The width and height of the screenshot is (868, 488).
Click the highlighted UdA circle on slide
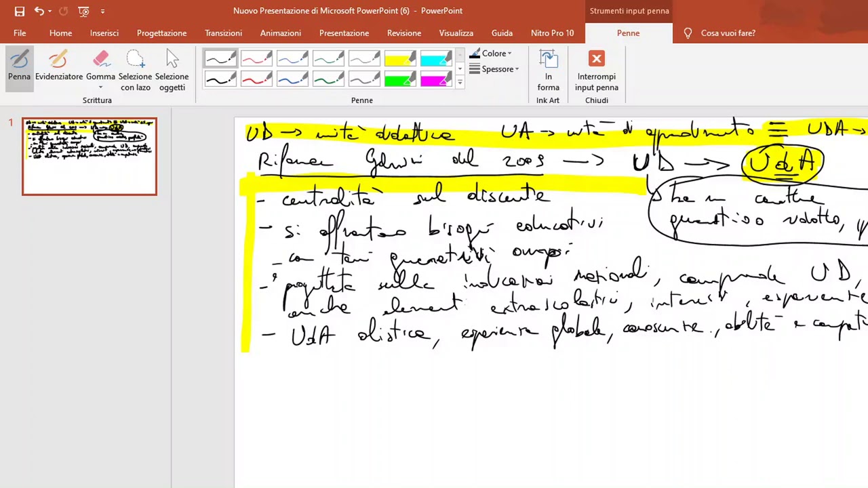783,164
